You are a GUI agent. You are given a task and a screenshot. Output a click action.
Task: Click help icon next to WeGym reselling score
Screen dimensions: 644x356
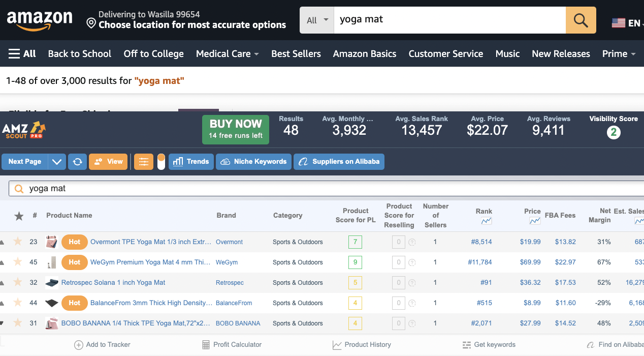[x=412, y=262]
